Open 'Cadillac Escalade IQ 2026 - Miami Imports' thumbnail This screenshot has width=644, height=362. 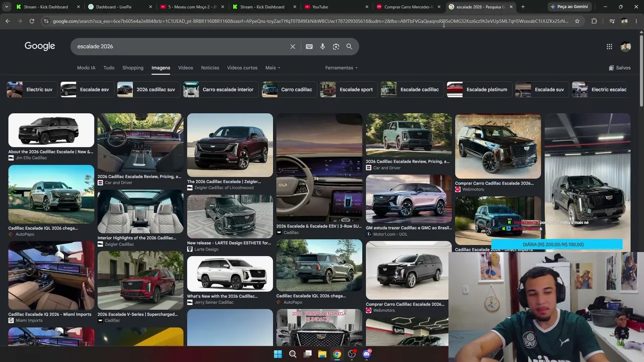click(51, 276)
